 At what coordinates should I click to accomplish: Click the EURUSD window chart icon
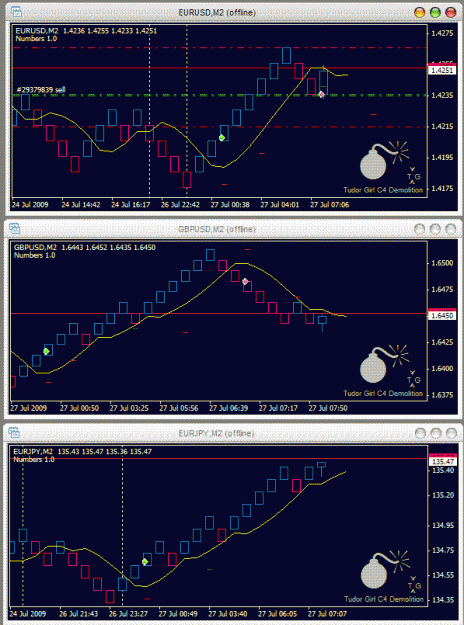click(16, 12)
